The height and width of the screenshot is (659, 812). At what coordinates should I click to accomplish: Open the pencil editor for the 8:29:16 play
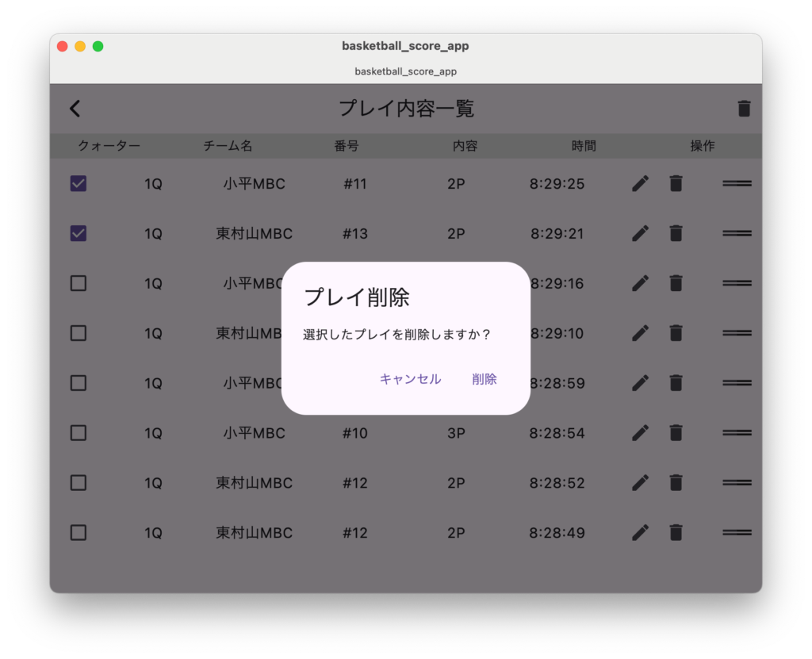coord(640,283)
